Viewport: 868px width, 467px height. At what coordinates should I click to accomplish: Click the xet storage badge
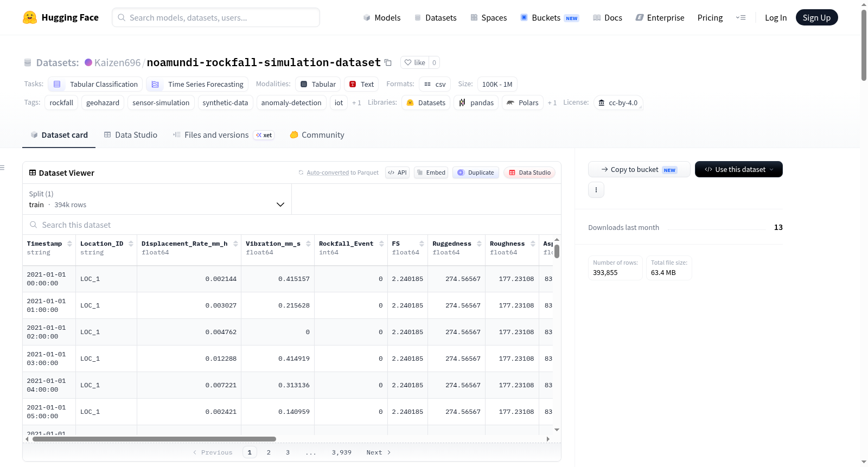pos(264,135)
